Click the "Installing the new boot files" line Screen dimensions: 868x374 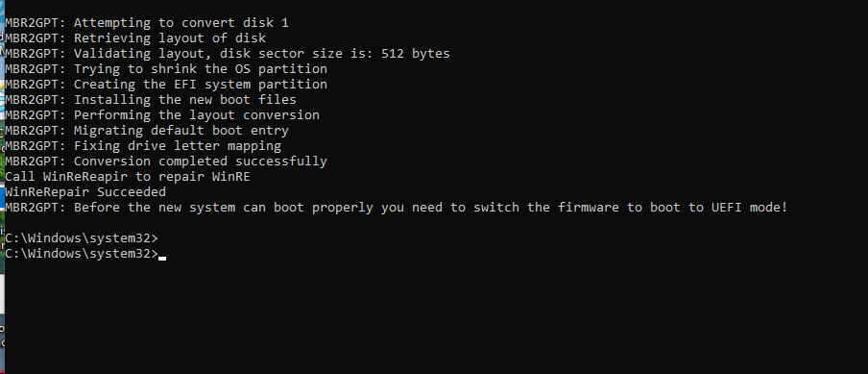pos(151,100)
